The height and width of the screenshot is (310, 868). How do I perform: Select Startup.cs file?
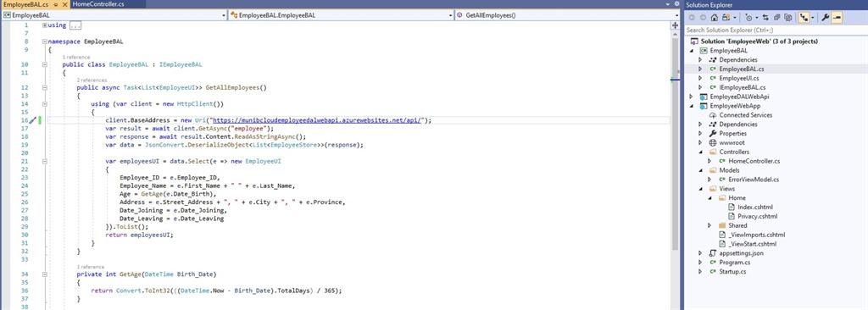pos(732,272)
